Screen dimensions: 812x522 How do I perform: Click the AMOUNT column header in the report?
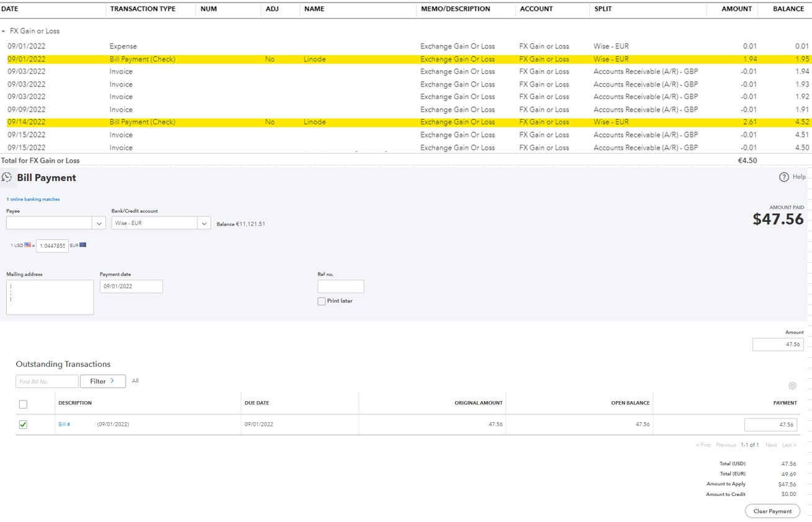click(737, 9)
